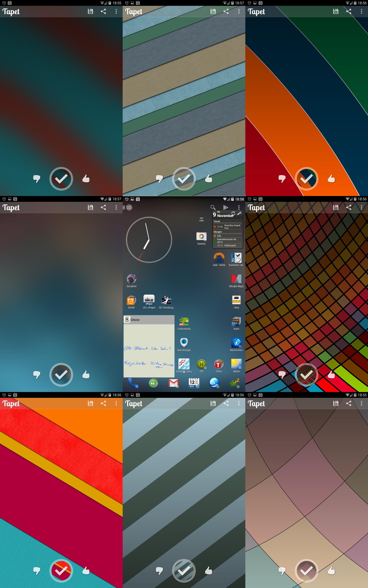Open the phone dialer in the dock
The height and width of the screenshot is (588, 368).
tap(133, 383)
